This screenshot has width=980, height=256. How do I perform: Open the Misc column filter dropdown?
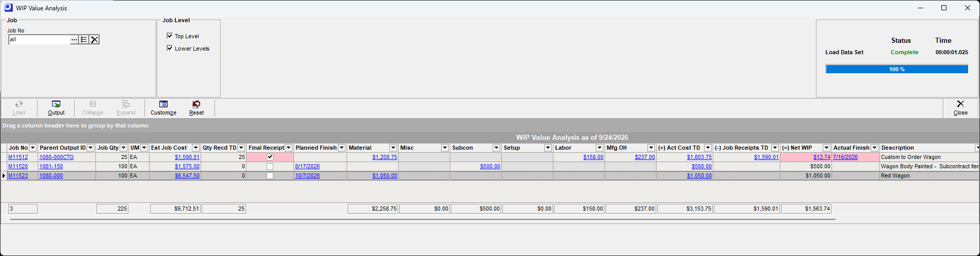coord(445,148)
